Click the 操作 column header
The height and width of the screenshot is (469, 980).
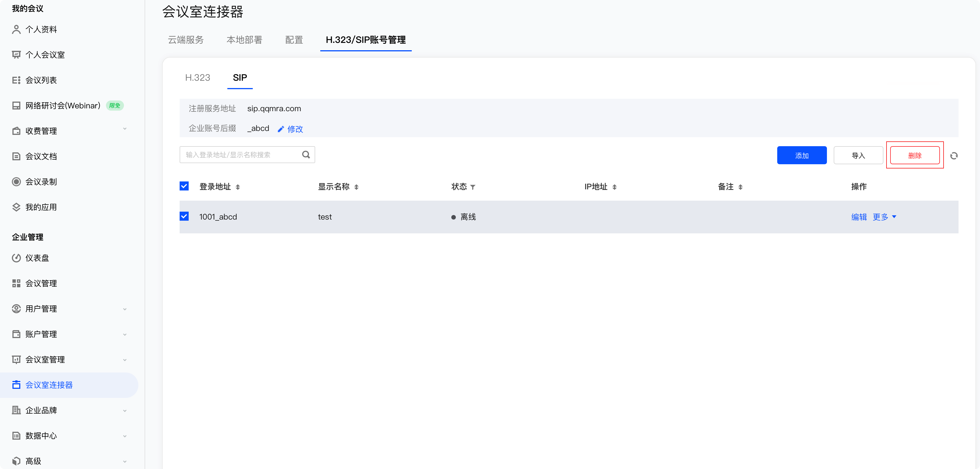tap(859, 187)
